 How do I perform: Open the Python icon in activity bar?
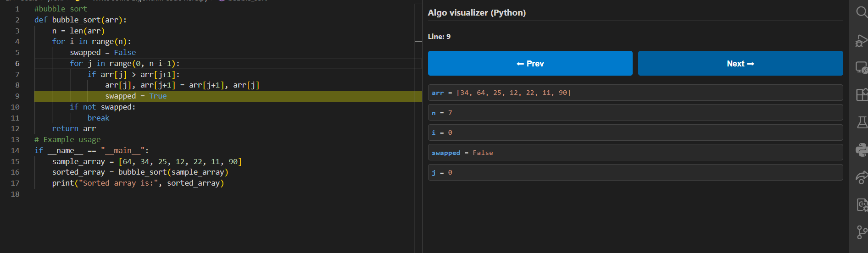[862, 150]
